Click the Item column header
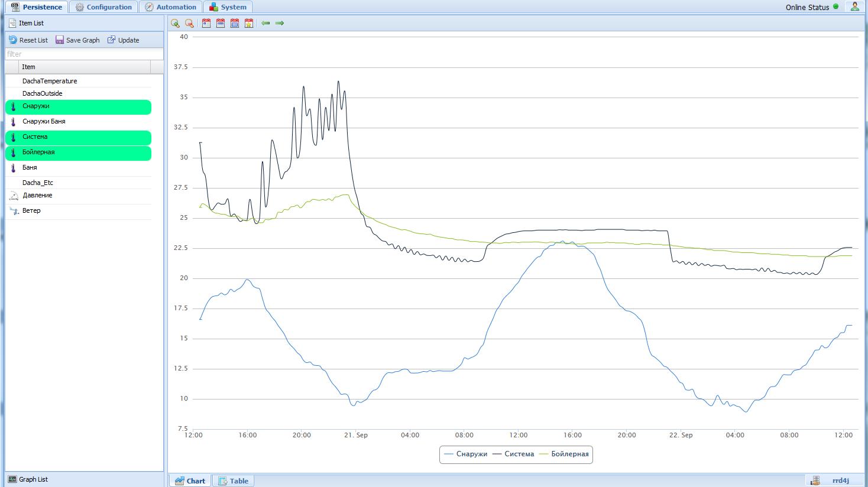Viewport: 868px width, 487px height. [x=85, y=67]
